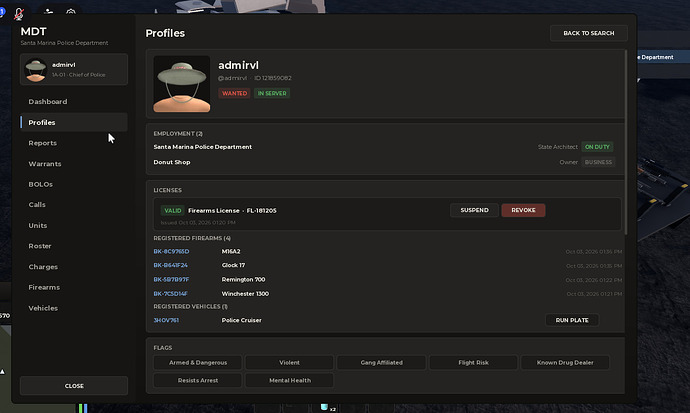Open vehicle plate 3HOV761 link
690x413 pixels.
[x=166, y=320]
